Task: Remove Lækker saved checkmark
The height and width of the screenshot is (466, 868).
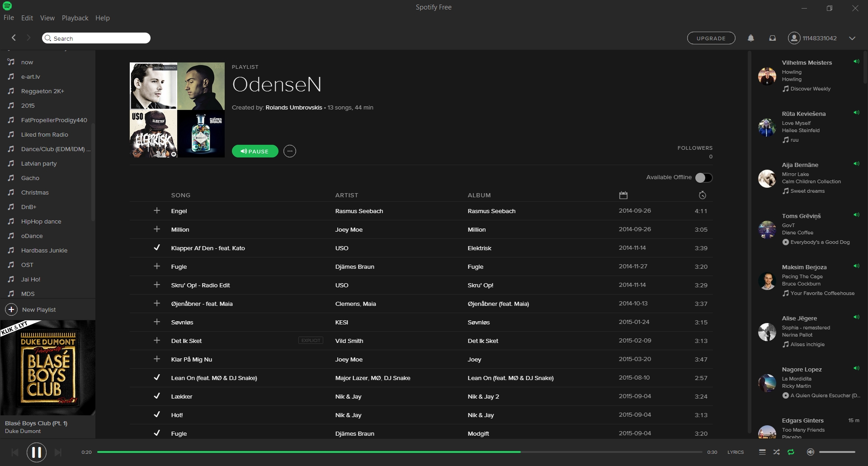Action: 157,396
